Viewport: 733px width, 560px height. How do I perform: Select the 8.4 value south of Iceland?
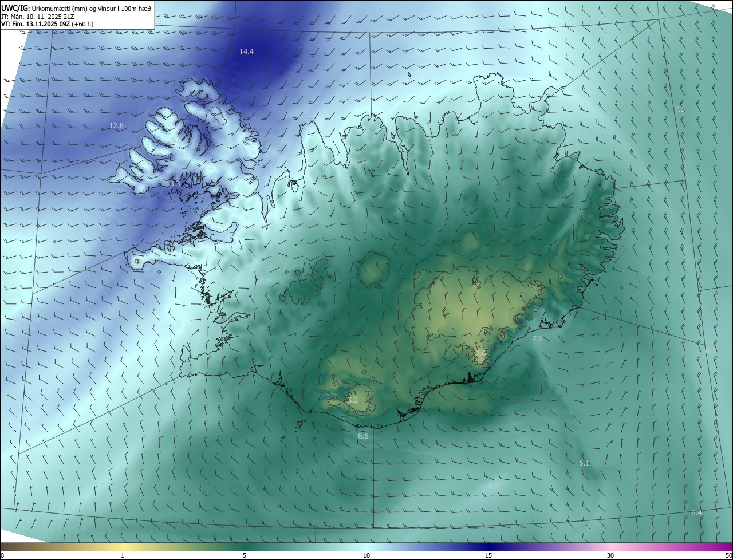494,486
